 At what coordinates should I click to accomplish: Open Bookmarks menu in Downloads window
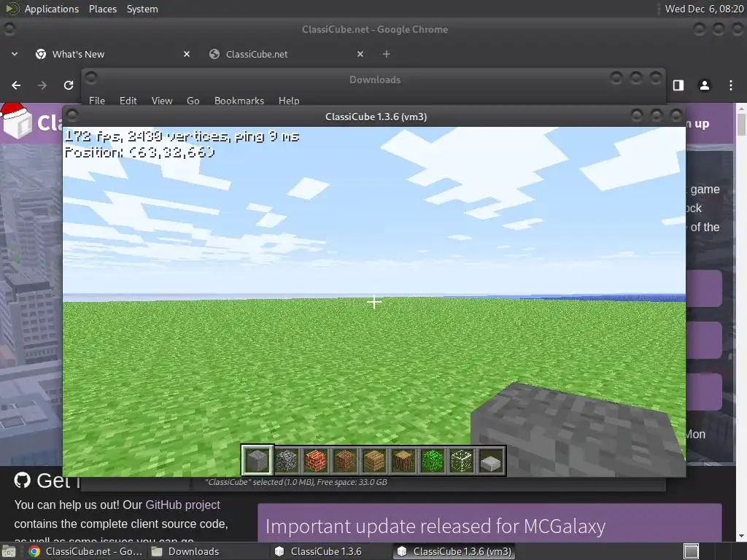tap(239, 101)
